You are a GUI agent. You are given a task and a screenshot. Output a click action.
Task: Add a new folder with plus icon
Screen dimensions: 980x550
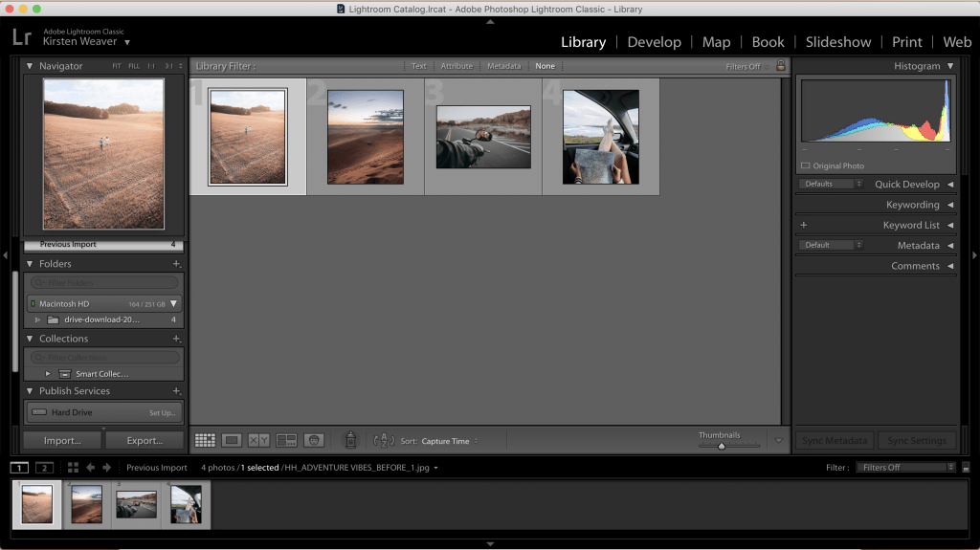coord(176,264)
